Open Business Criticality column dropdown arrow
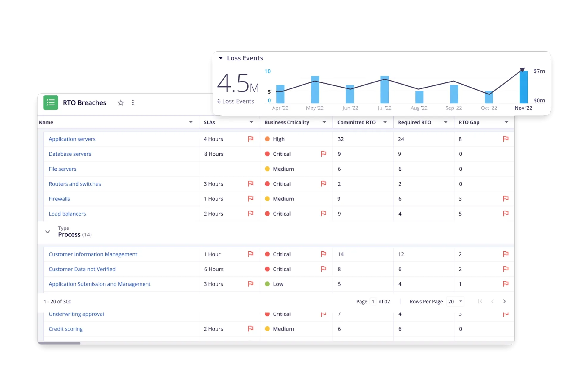This screenshot has height=391, width=588. click(324, 122)
